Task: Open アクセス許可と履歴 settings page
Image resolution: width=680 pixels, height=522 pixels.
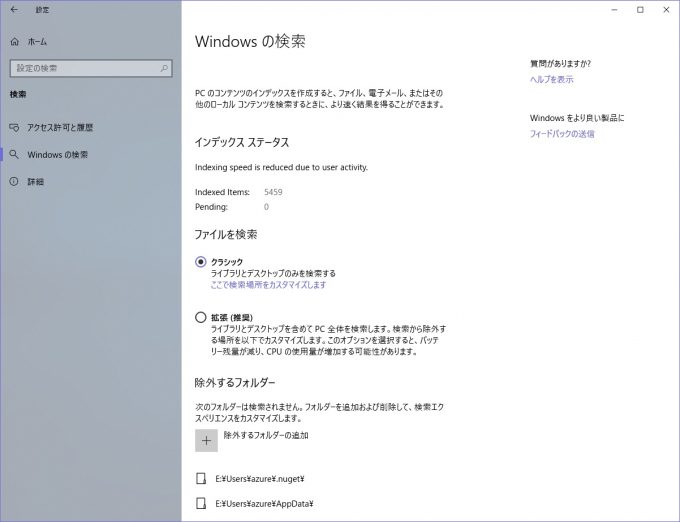Action: click(x=60, y=127)
